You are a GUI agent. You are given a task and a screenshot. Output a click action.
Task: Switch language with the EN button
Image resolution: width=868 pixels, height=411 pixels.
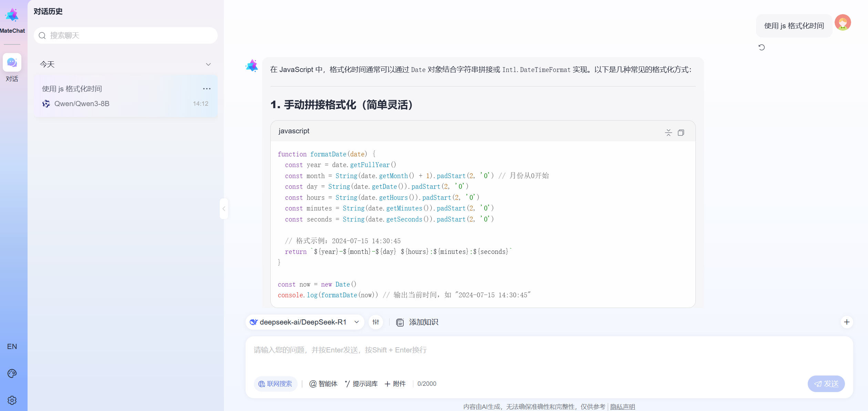point(12,347)
